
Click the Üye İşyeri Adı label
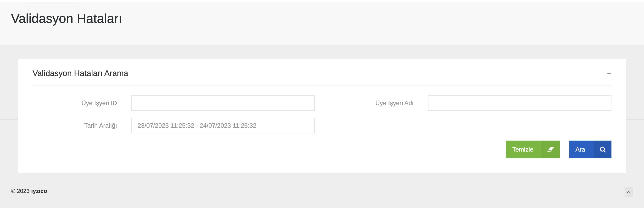(394, 103)
